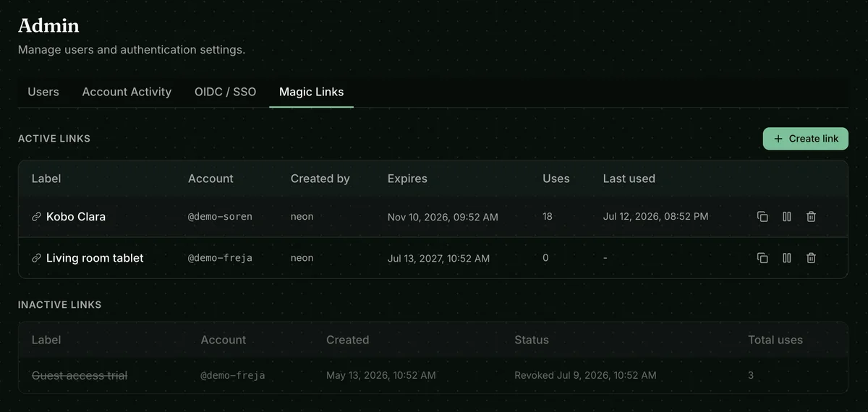Click the Status column header
Screen dimensions: 868x412
pos(532,340)
